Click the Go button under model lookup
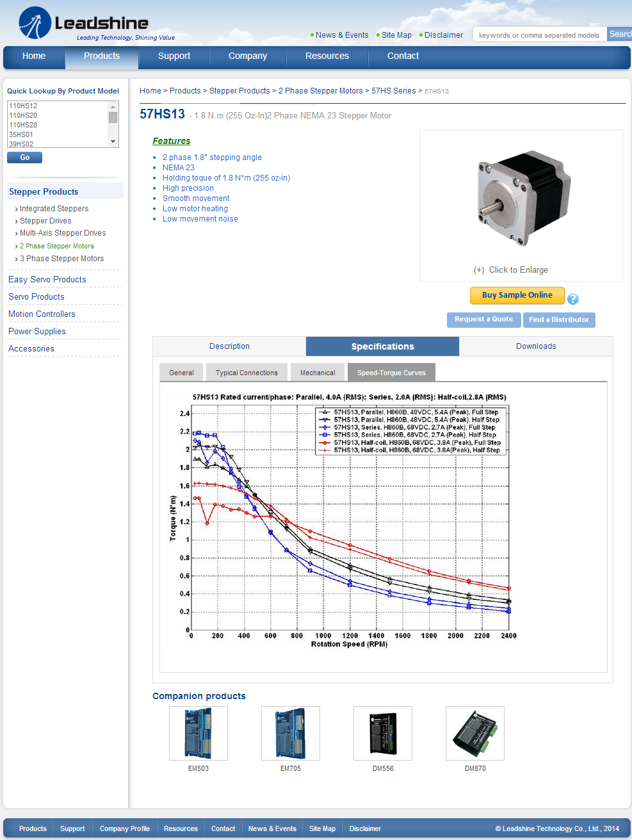Screen dimensions: 632x840 point(24,157)
